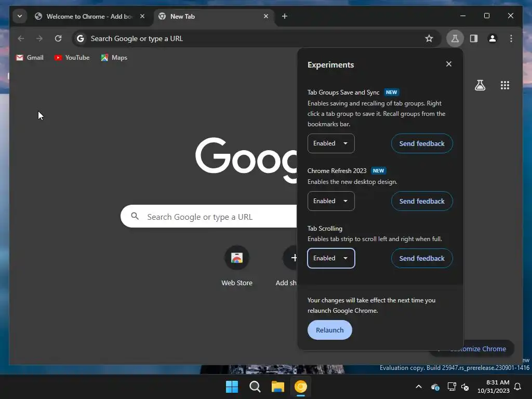
Task: Open Maps bookmark
Action: pos(114,58)
